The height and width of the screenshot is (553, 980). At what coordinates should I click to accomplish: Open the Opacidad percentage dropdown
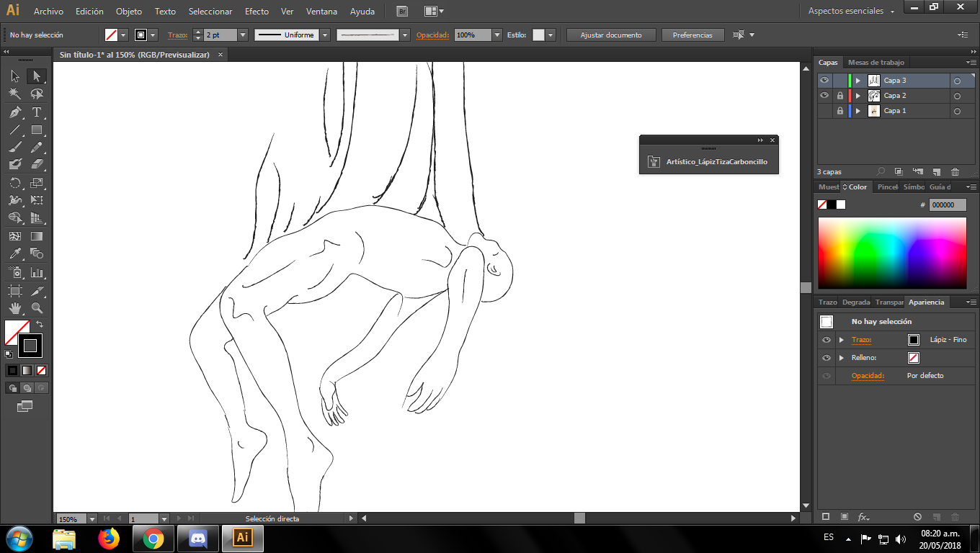(497, 35)
